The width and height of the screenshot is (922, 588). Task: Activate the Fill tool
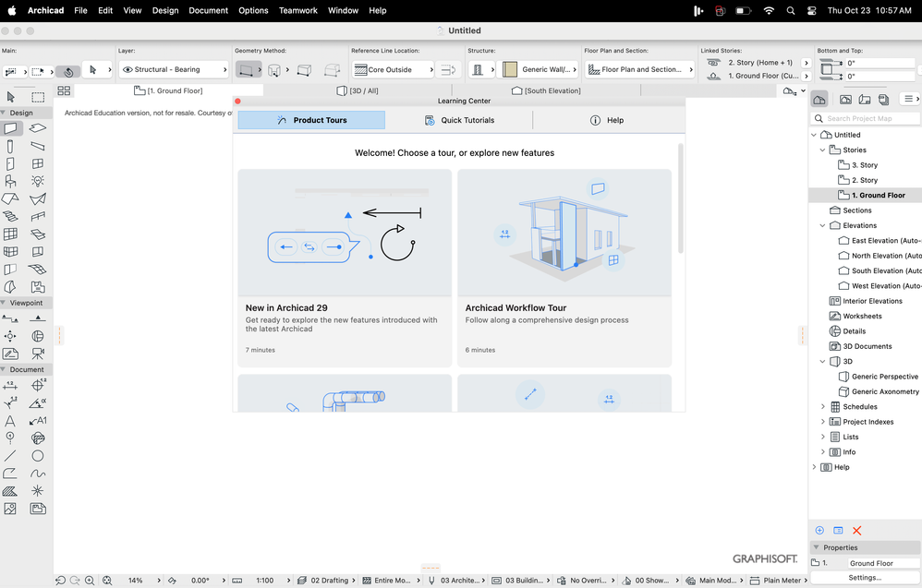click(10, 491)
